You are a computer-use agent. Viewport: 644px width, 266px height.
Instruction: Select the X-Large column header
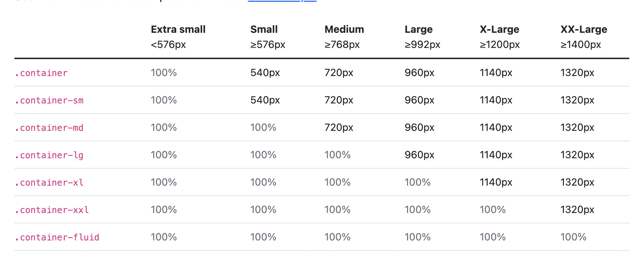499,30
